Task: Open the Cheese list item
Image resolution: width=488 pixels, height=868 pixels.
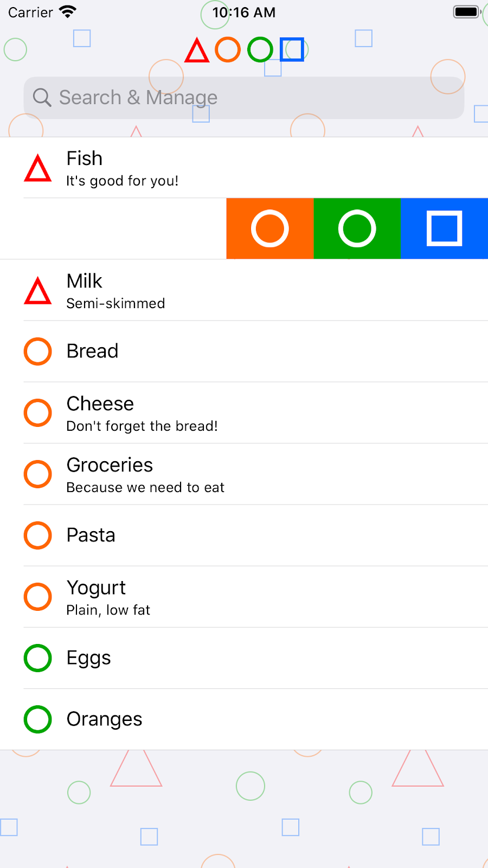Action: (244, 413)
